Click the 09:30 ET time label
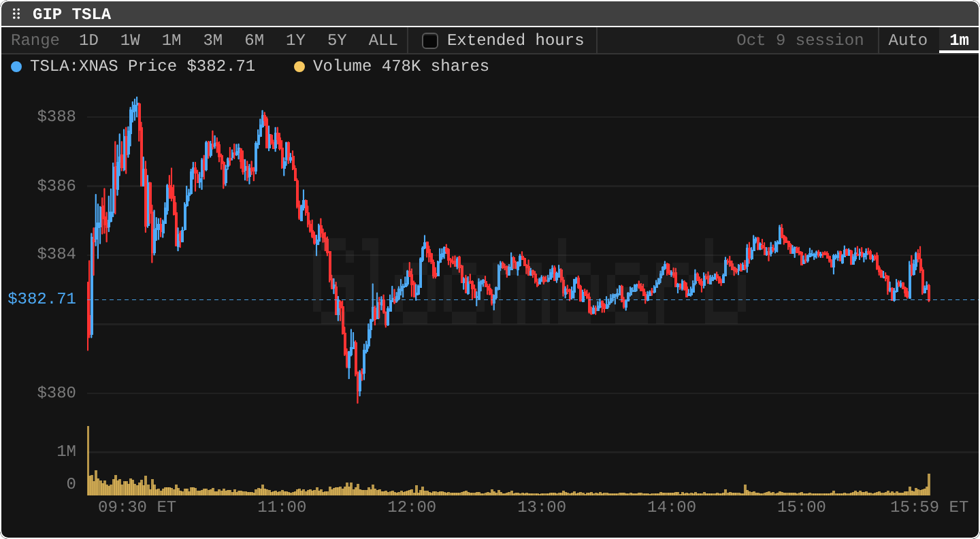 pyautogui.click(x=137, y=507)
